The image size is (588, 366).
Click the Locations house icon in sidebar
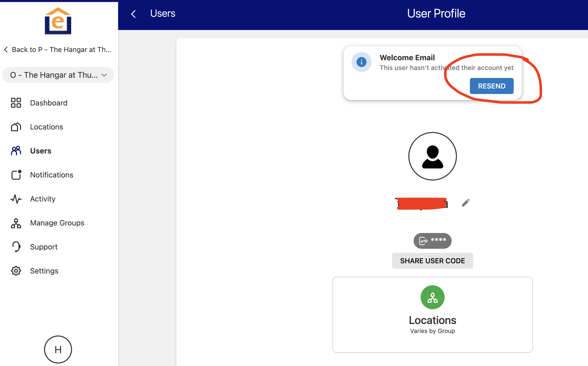(16, 127)
